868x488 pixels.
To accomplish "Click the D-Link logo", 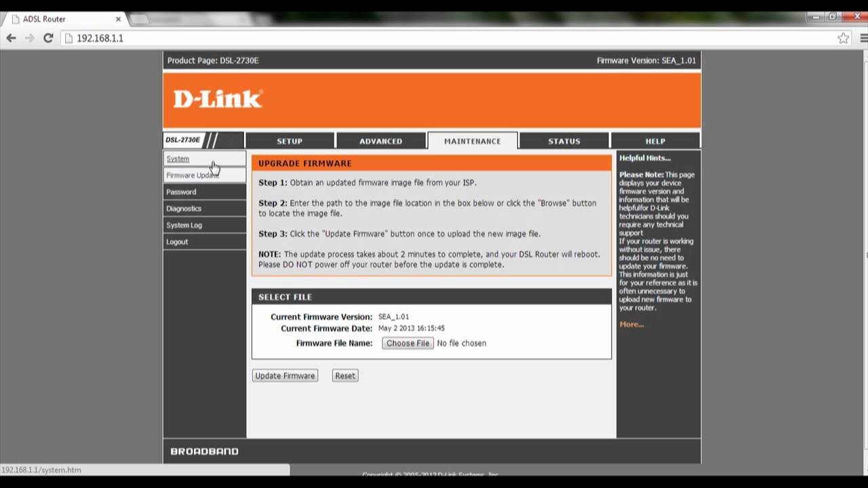I will point(217,99).
